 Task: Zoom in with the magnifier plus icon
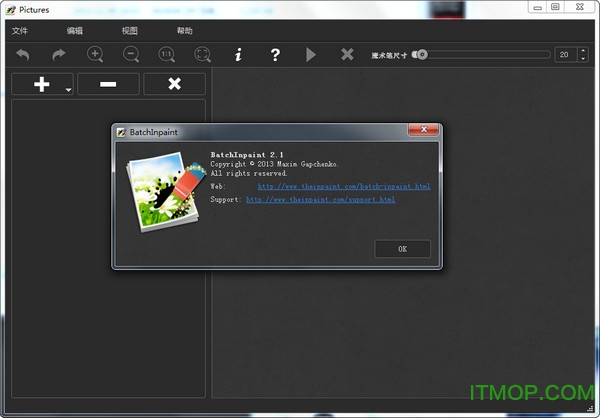tap(95, 54)
